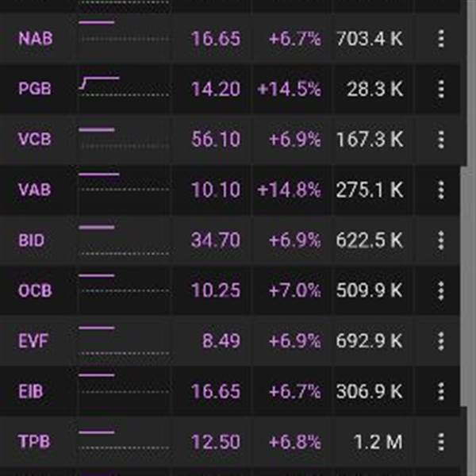Select the NAB ticker symbol
Viewport: 476px width, 476px height.
pyautogui.click(x=36, y=39)
